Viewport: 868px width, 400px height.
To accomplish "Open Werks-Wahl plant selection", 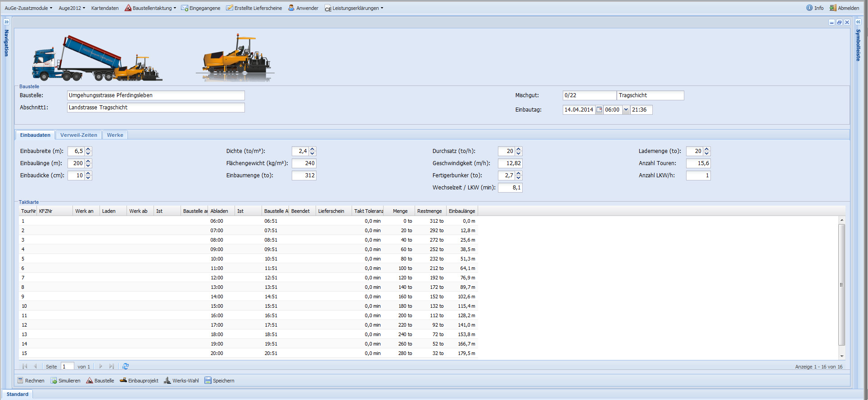I will coord(181,381).
